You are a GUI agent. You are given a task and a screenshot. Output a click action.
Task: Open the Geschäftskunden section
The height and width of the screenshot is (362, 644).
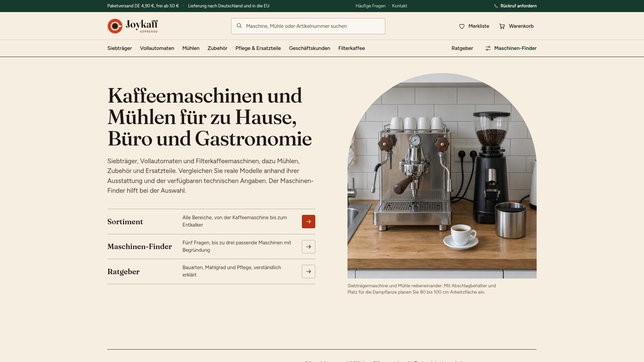[310, 48]
